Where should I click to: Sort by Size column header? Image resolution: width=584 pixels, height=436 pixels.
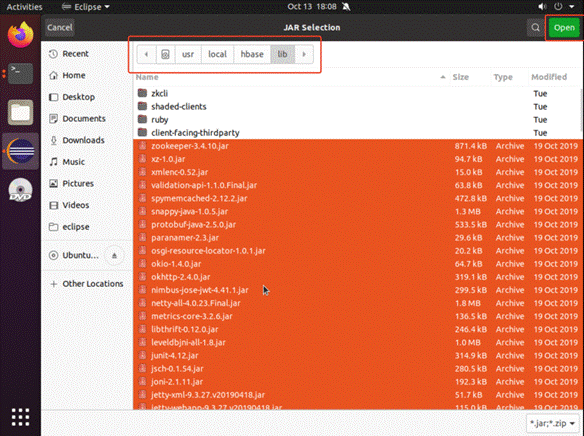tap(470, 77)
